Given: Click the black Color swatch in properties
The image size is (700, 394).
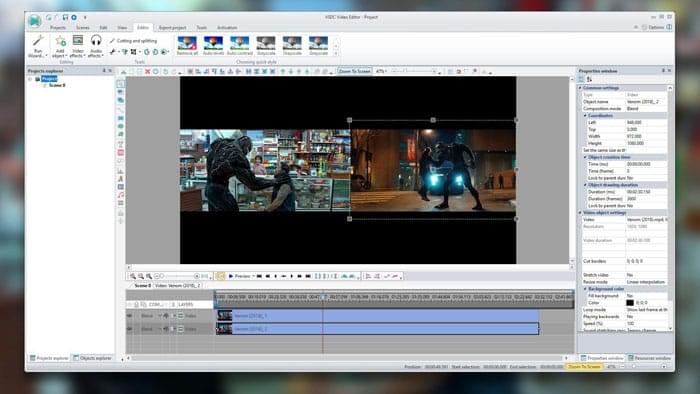Looking at the screenshot, I should [x=629, y=303].
